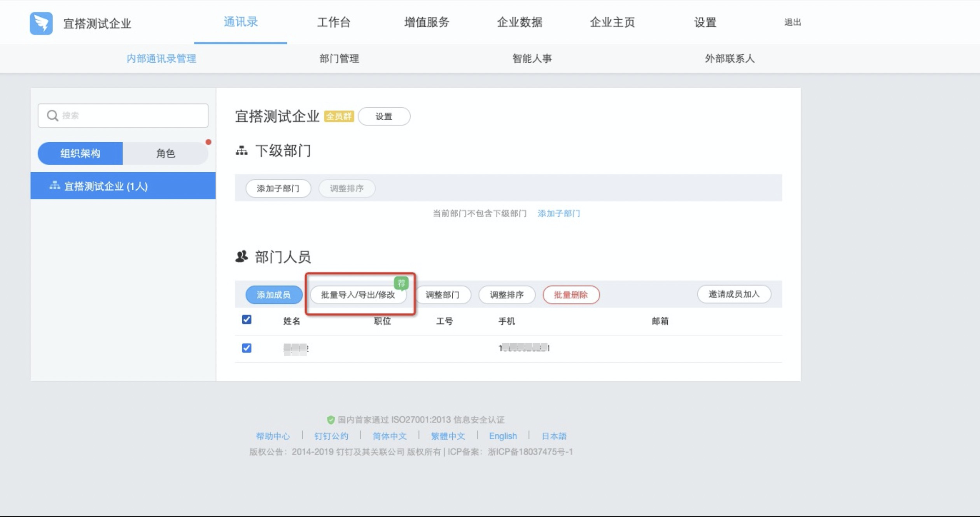Switch to 角色 toggle tab
Screen dimensions: 980x517
166,153
